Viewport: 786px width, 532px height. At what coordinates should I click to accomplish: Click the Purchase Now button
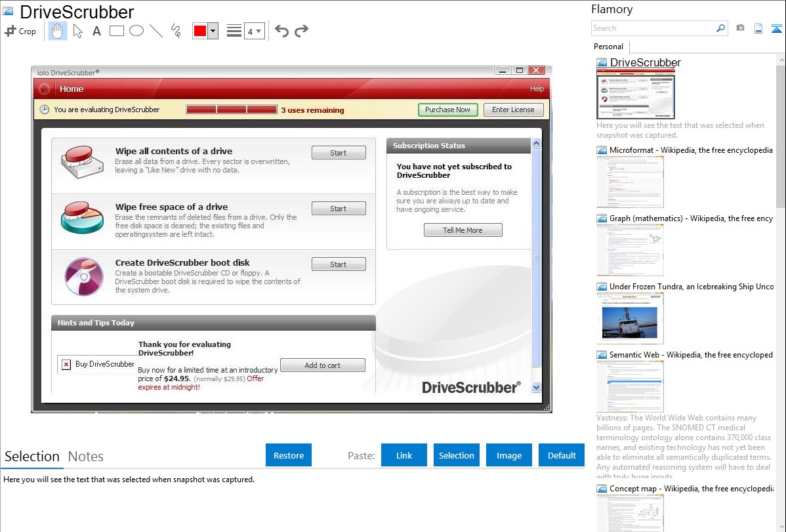click(x=448, y=110)
